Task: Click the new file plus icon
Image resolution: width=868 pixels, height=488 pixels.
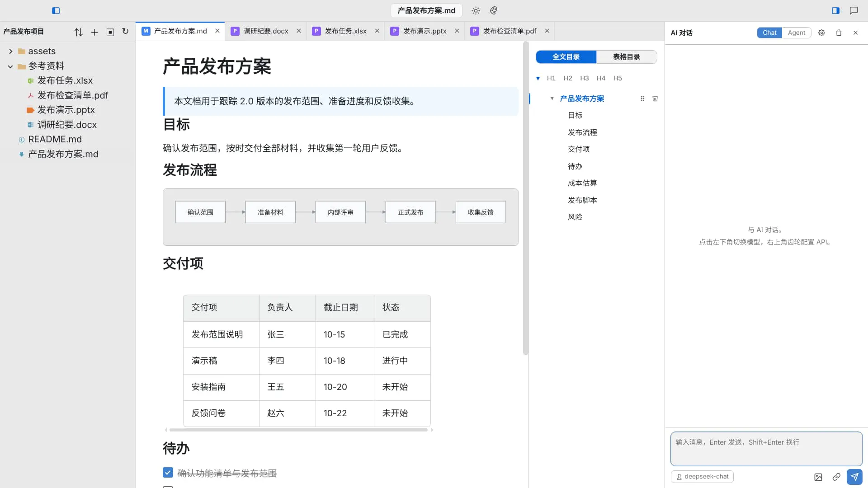Action: click(x=94, y=32)
